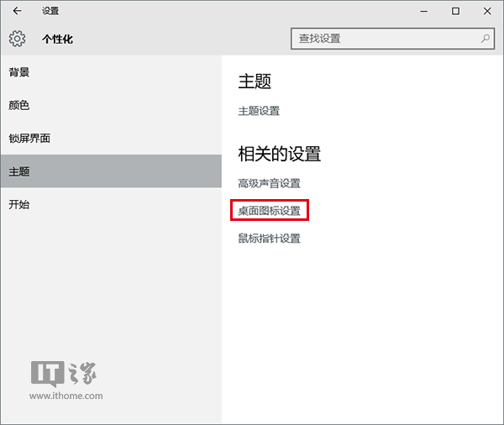Open the 主题设置 link
Image resolution: width=504 pixels, height=425 pixels.
pos(259,111)
